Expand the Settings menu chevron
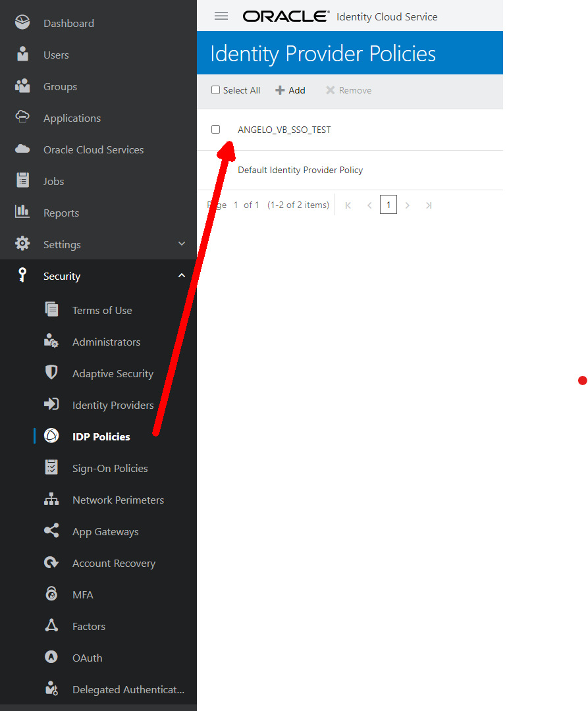Screen dimensions: 588x711 (x=182, y=244)
